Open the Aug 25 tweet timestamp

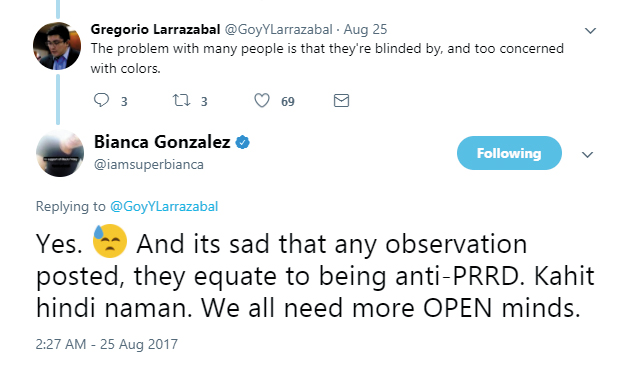pyautogui.click(x=365, y=29)
